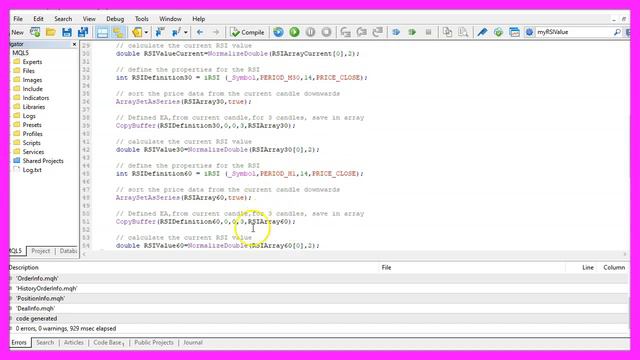Click the New file button
This screenshot has width=640, height=360.
point(17,32)
